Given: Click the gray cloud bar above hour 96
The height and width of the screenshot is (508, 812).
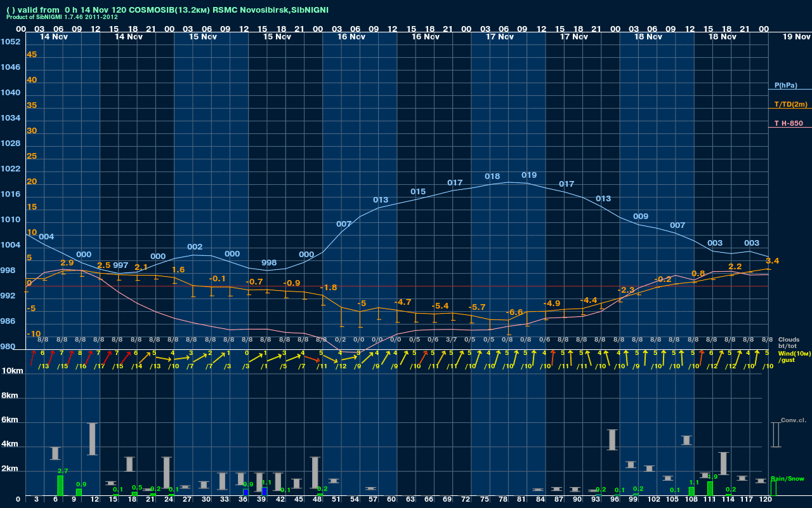Looking at the screenshot, I should point(612,439).
